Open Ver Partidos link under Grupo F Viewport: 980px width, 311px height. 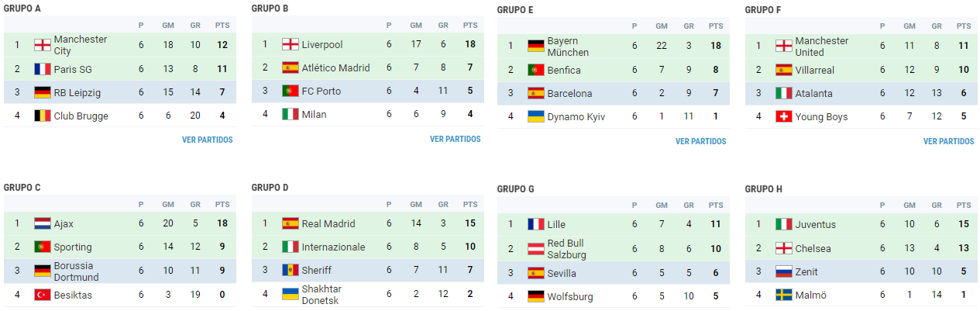tap(949, 142)
